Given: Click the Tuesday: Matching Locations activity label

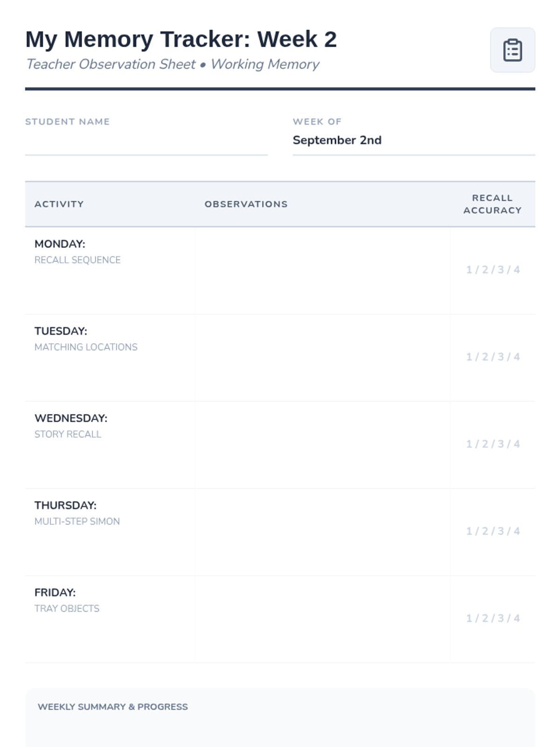Looking at the screenshot, I should tap(86, 339).
